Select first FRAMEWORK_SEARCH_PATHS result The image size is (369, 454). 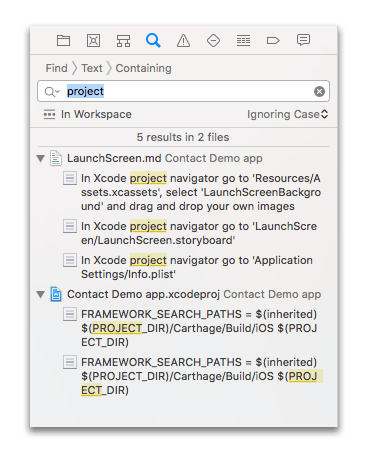click(199, 328)
